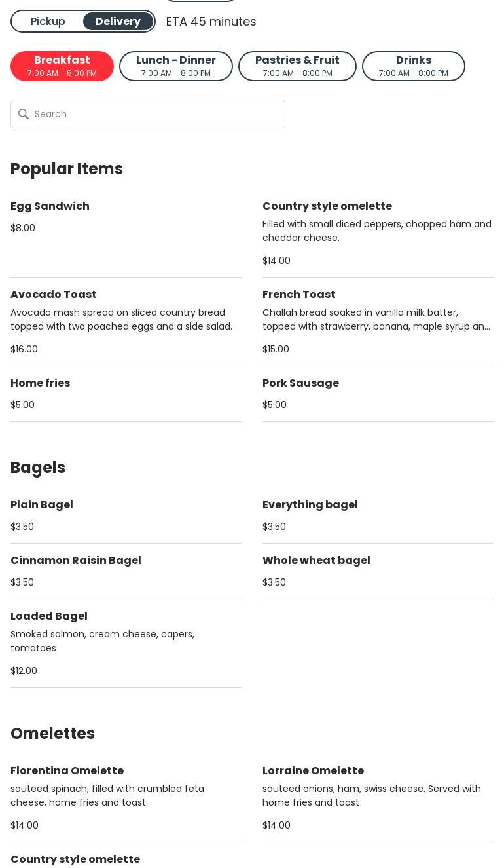Select the Delivery option

(x=118, y=22)
